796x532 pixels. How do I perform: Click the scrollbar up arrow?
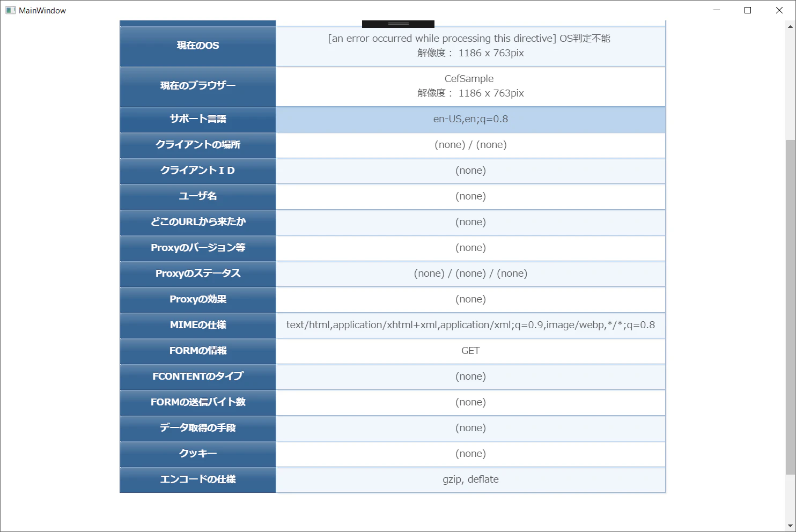pos(790,25)
